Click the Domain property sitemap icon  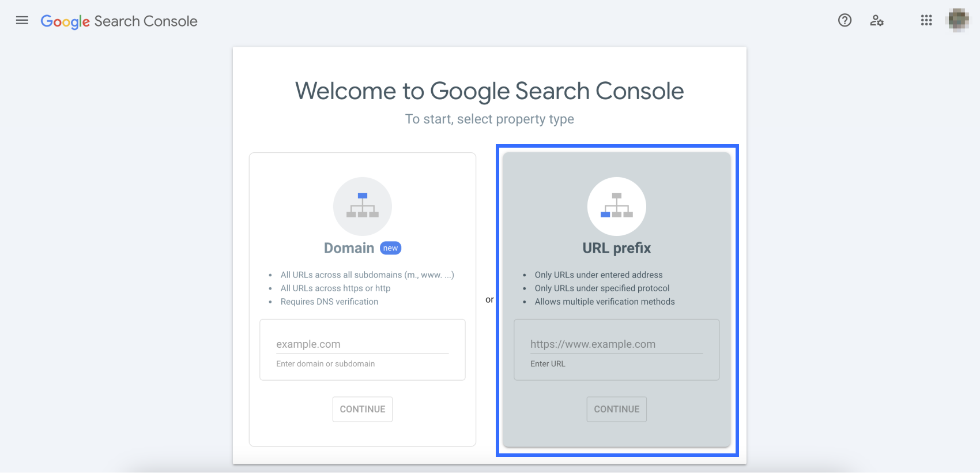tap(363, 206)
